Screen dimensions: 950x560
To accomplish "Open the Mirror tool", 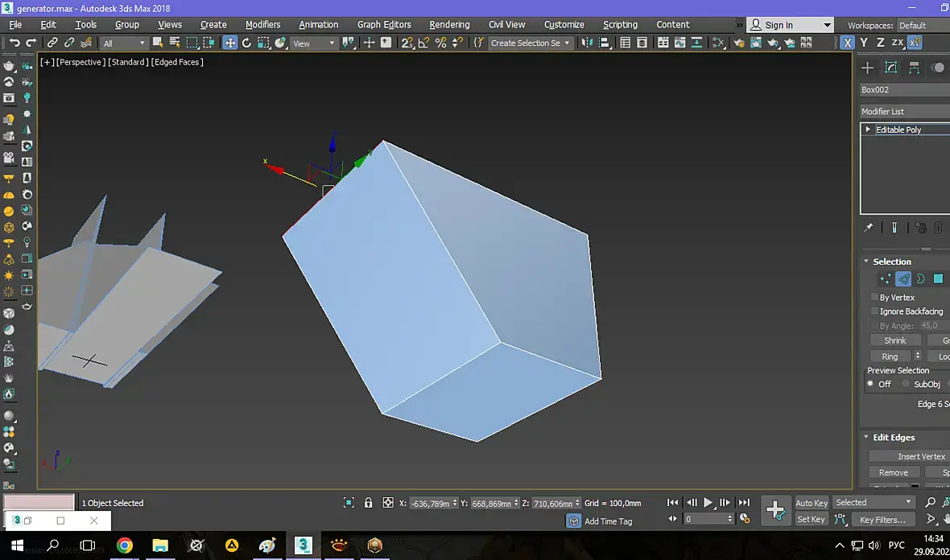I will click(x=586, y=43).
